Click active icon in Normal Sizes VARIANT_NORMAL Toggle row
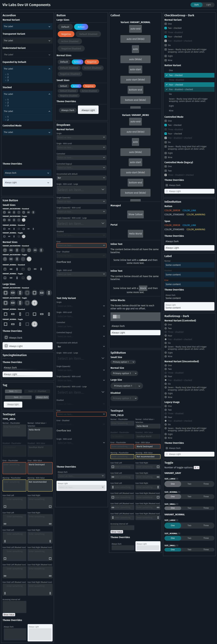Screen dimensions: 217x644 [29, 278]
